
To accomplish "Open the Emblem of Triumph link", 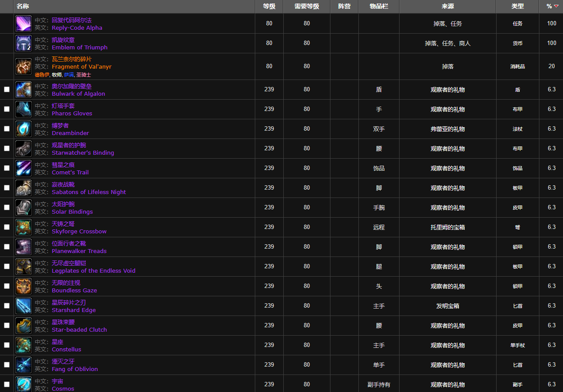I will click(80, 48).
